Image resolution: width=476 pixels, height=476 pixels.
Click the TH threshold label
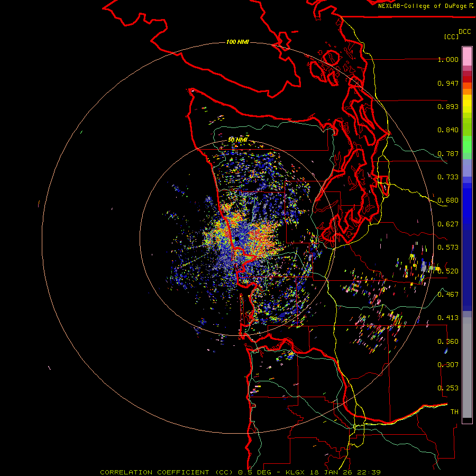[454, 412]
